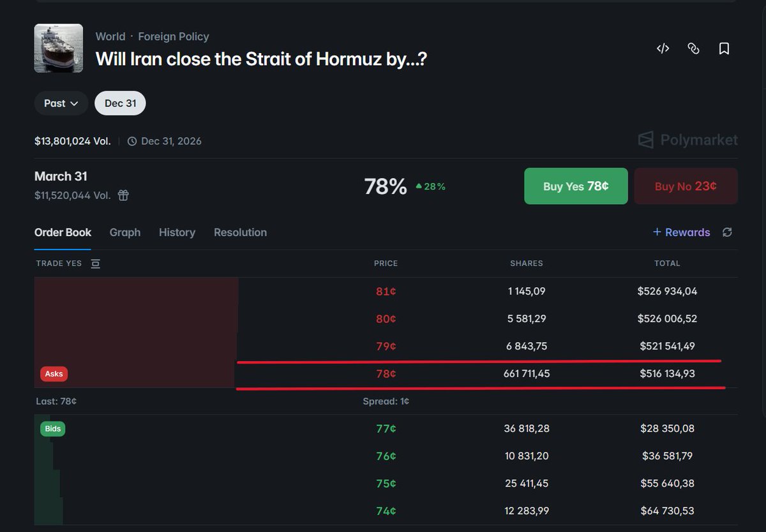Click the Asks label badge
The width and height of the screenshot is (766, 532).
[x=54, y=374]
